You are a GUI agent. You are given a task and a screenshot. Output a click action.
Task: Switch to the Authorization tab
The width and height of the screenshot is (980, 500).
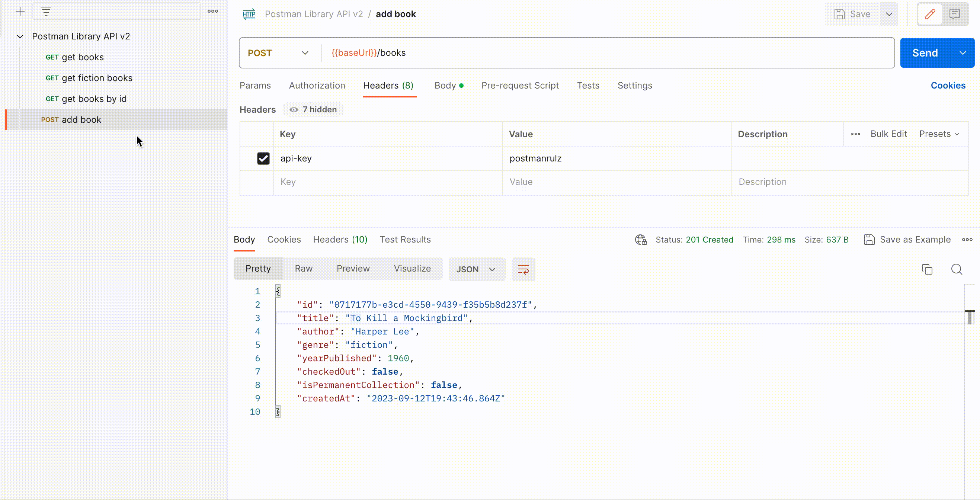click(317, 86)
